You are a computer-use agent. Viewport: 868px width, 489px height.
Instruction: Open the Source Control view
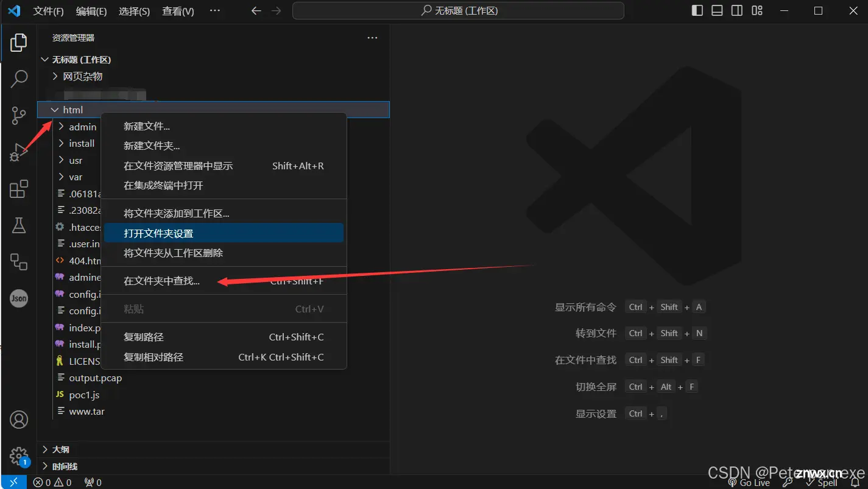click(19, 115)
